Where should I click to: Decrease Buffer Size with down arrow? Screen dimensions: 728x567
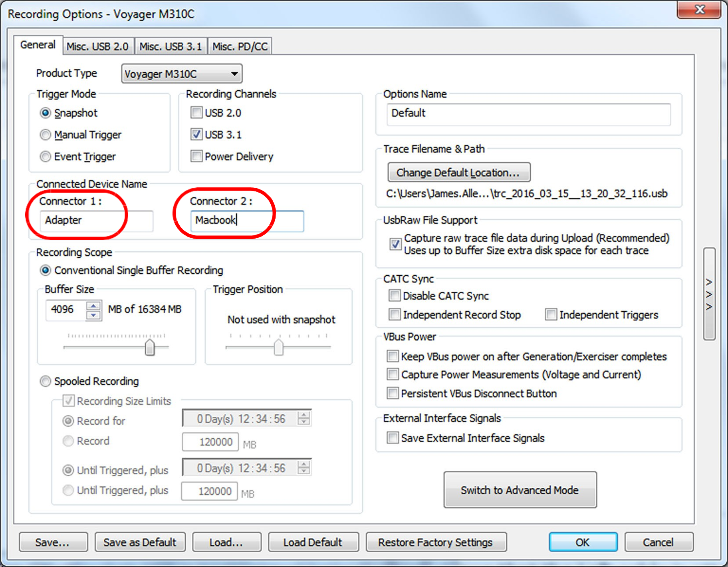click(94, 315)
